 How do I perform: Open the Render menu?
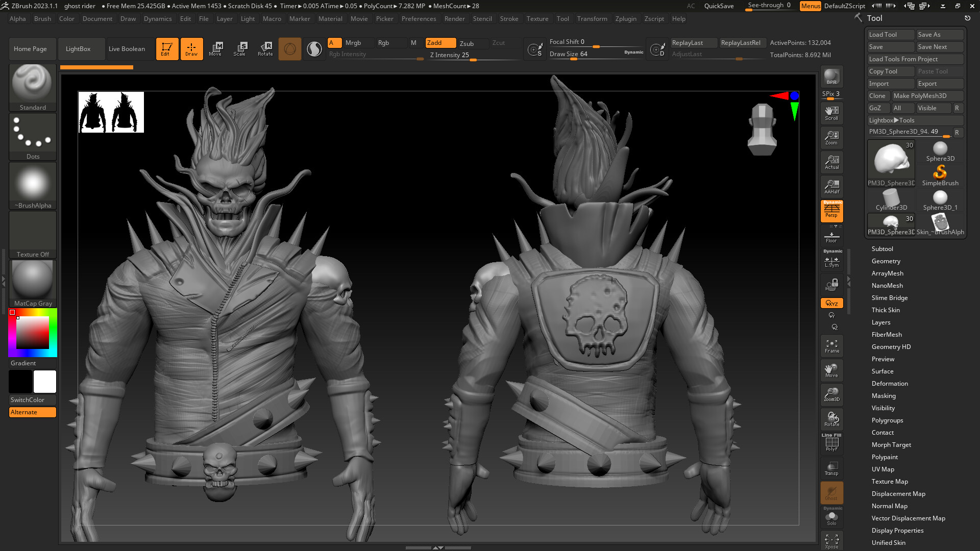tap(455, 19)
